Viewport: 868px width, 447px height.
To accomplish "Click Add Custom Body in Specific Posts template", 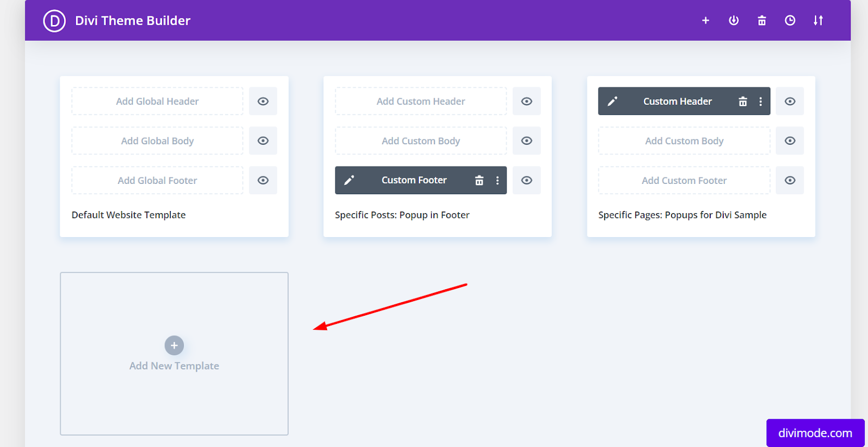I will tap(421, 141).
